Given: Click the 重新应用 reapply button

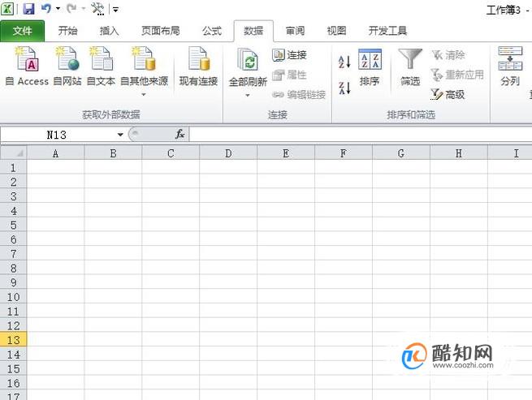Looking at the screenshot, I should click(457, 75).
